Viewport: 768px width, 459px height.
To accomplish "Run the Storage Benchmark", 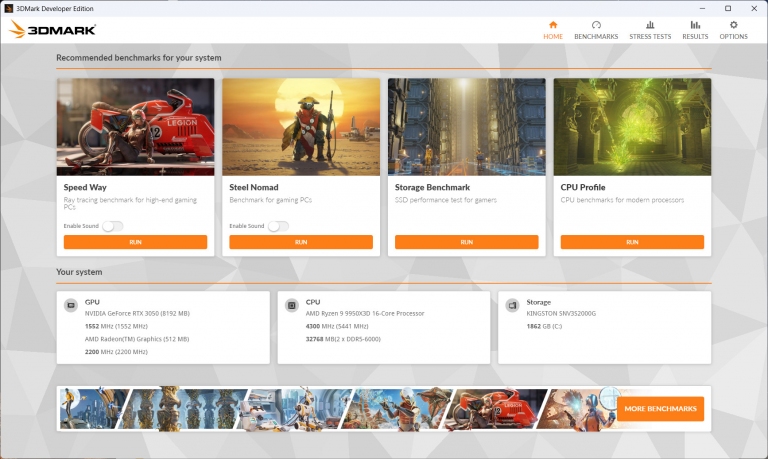I will pos(466,242).
